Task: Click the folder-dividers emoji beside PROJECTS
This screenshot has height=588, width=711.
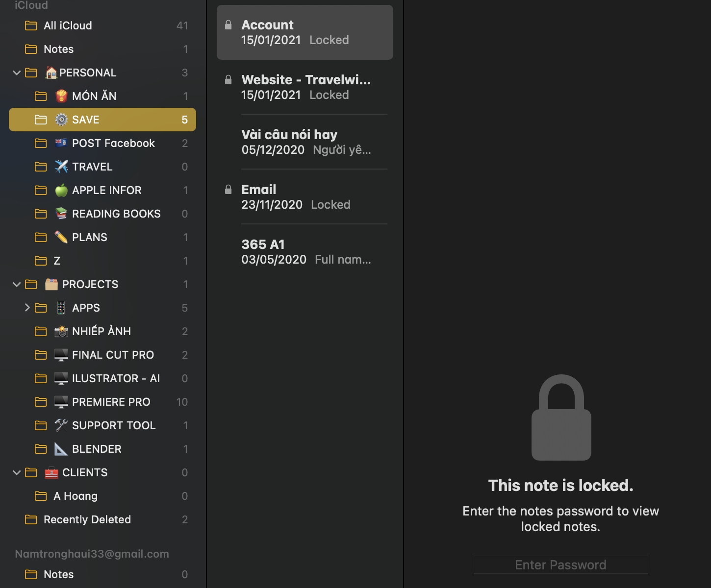Action: coord(51,284)
